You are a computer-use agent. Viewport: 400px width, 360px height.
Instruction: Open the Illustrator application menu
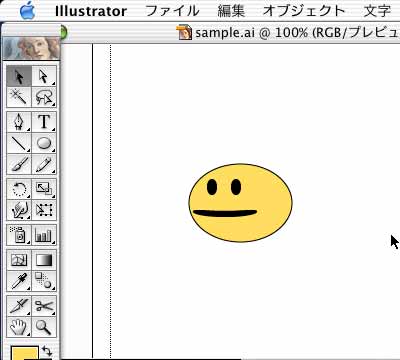click(91, 11)
